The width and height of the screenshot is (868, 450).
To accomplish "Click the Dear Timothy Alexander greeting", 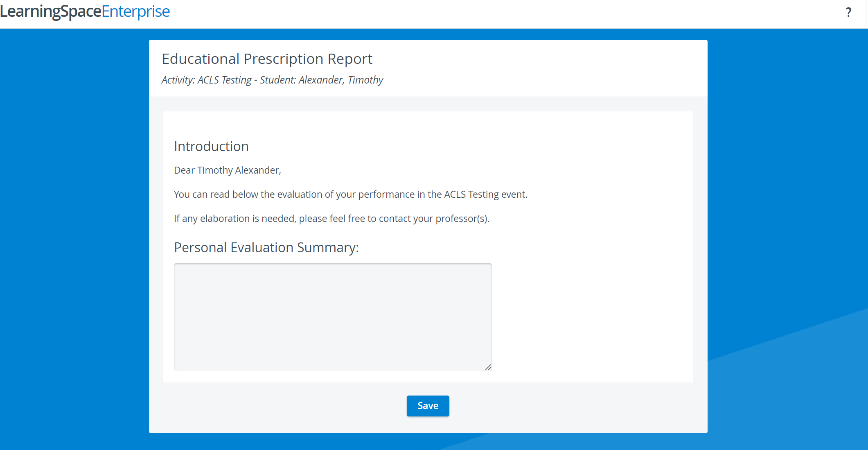I will point(228,170).
